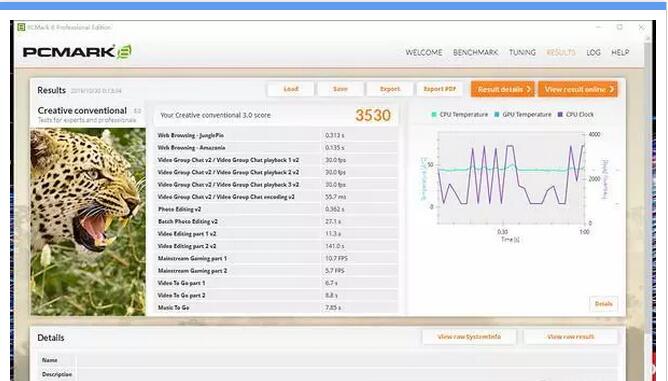668x381 pixels.
Task: Toggle CPU Clock legend swatch
Action: click(x=560, y=115)
